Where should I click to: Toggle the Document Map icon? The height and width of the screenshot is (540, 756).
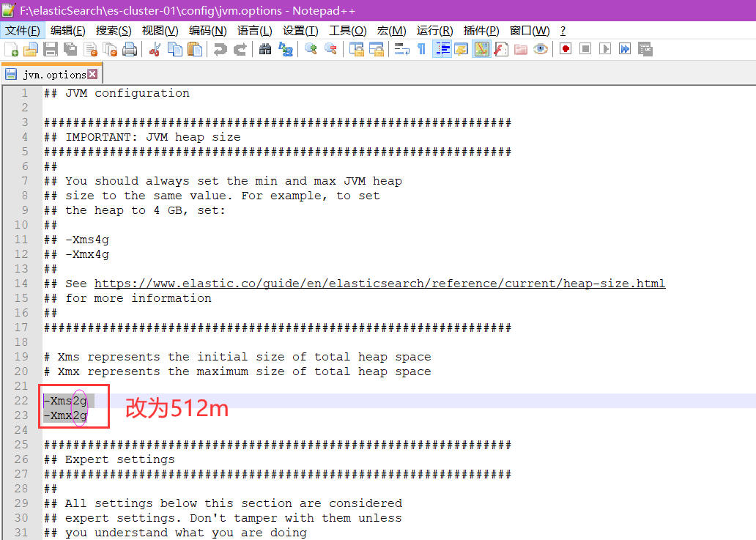[x=481, y=49]
